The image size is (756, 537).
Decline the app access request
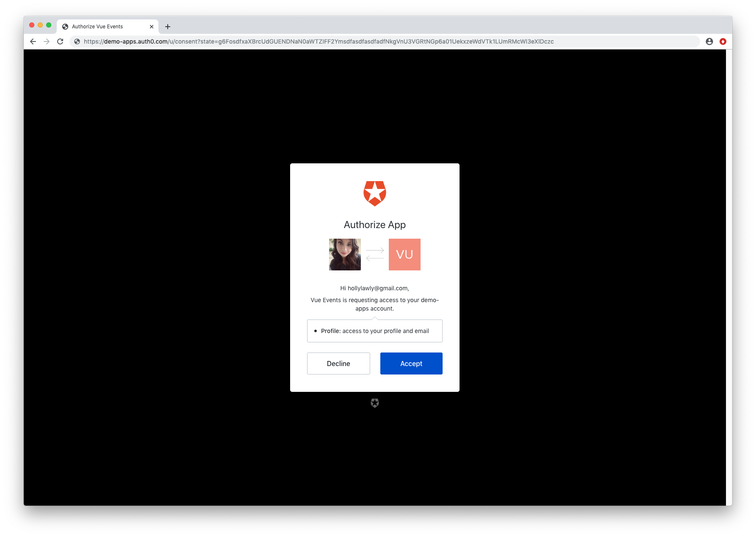(x=338, y=364)
